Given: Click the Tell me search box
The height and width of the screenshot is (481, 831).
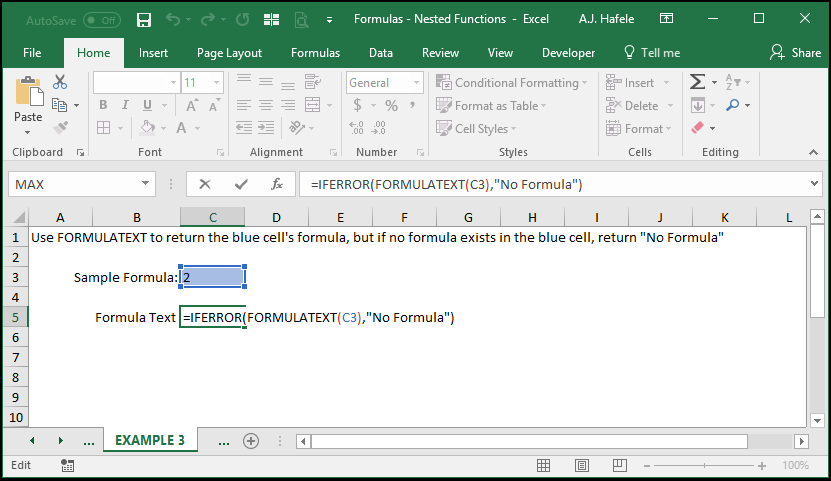Looking at the screenshot, I should 652,52.
